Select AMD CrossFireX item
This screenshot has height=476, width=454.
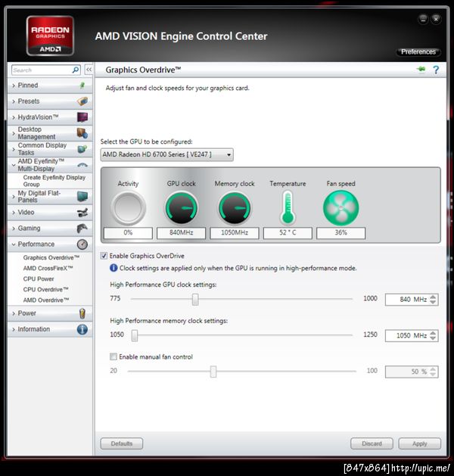[48, 268]
